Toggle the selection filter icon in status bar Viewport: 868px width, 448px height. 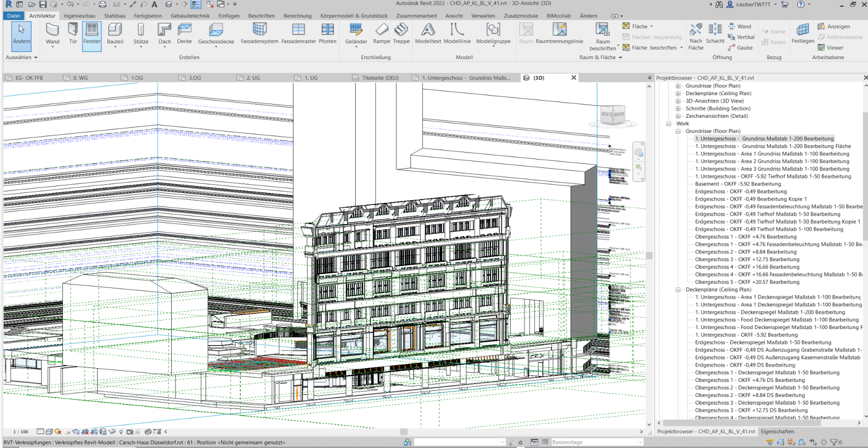(835, 442)
